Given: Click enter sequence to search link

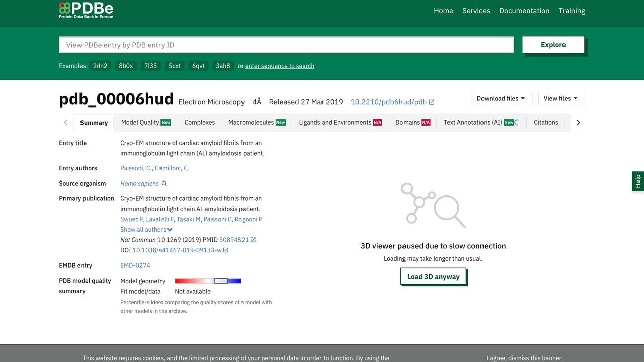Looking at the screenshot, I should pos(280,66).
